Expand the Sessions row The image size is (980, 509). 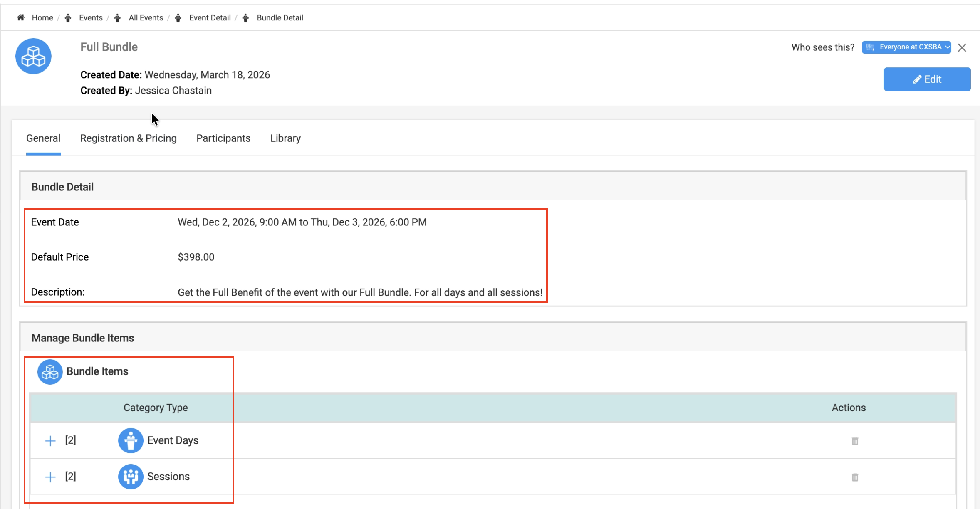[50, 477]
